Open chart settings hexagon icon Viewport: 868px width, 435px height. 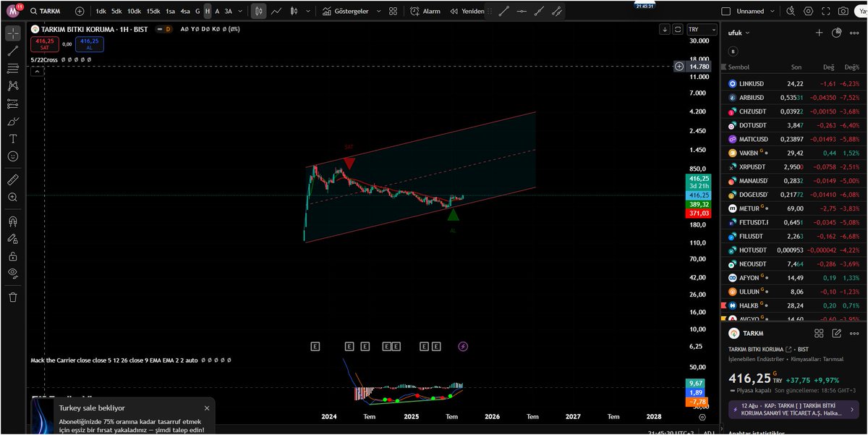click(808, 12)
